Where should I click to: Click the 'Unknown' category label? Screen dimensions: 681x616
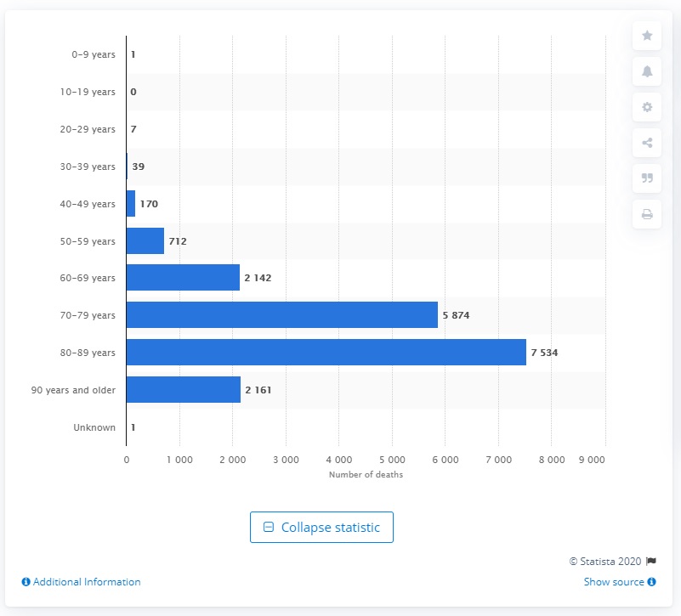(94, 427)
